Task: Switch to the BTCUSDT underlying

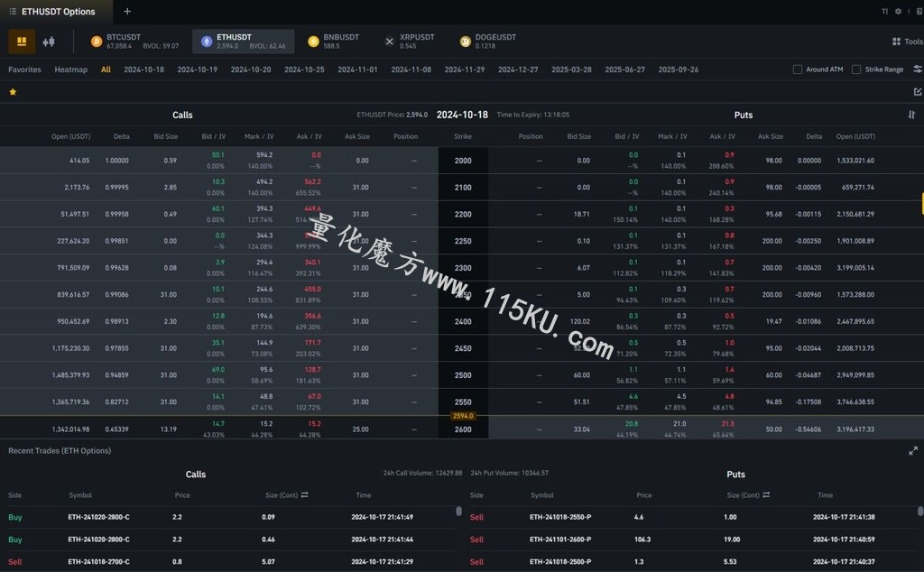Action: click(x=134, y=42)
